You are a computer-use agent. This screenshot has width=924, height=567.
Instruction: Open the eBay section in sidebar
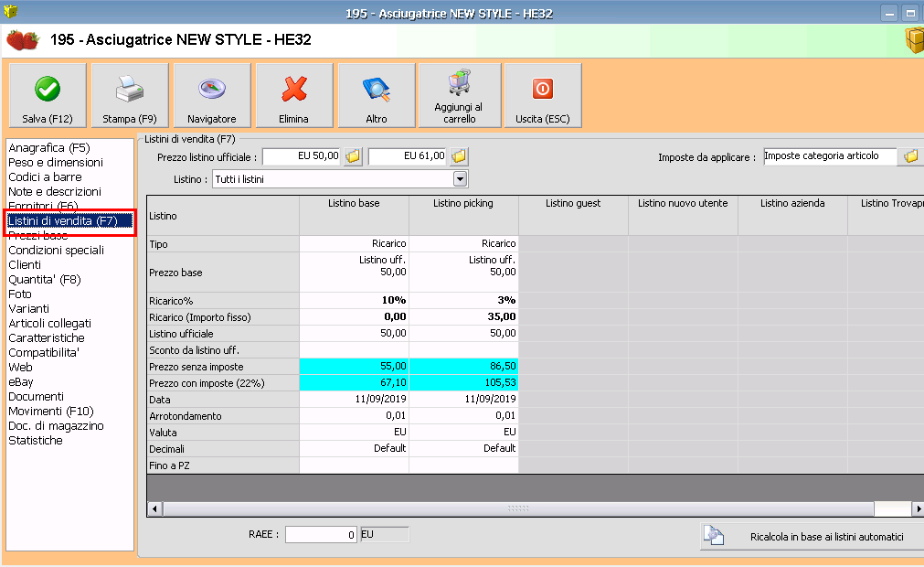coord(21,381)
